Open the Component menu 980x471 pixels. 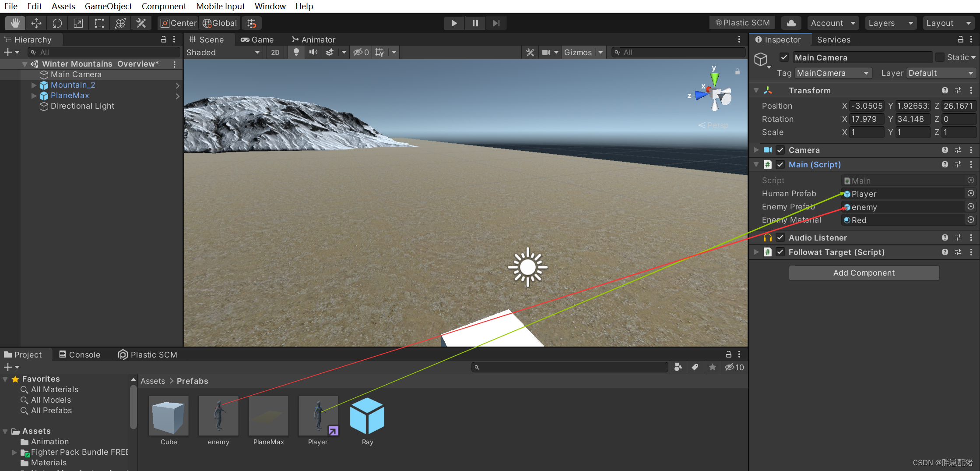click(164, 6)
